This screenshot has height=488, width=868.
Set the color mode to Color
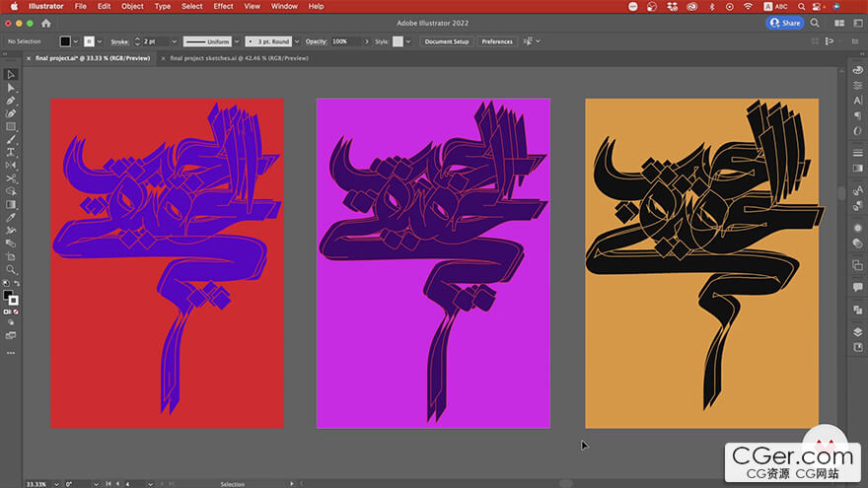(x=7, y=313)
